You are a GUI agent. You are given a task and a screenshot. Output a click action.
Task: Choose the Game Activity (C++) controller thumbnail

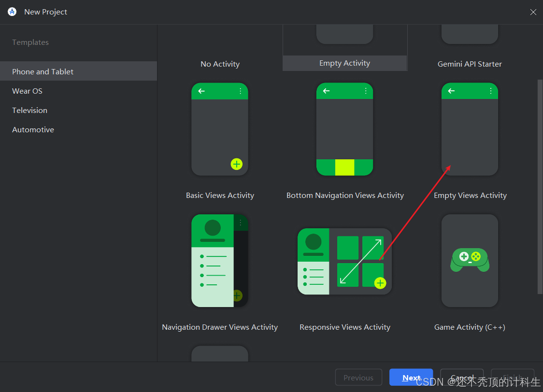[470, 261]
